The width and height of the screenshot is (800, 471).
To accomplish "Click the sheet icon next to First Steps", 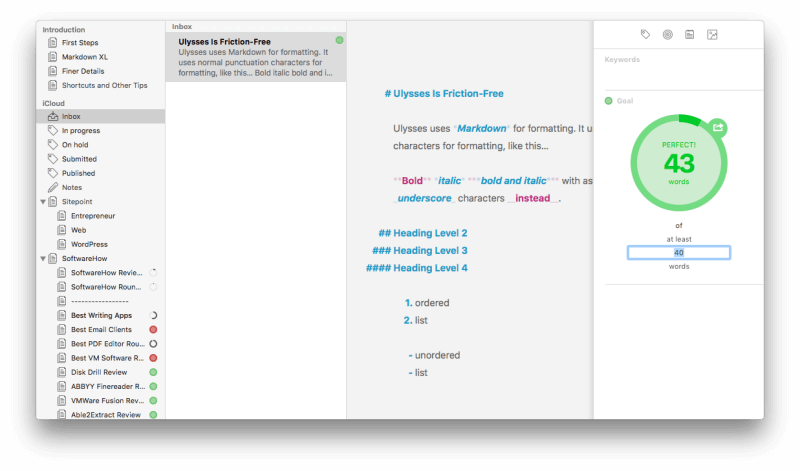I will (x=53, y=42).
